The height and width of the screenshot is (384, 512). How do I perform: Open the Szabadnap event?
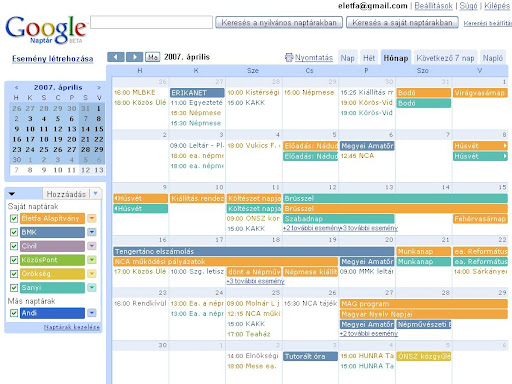click(339, 219)
